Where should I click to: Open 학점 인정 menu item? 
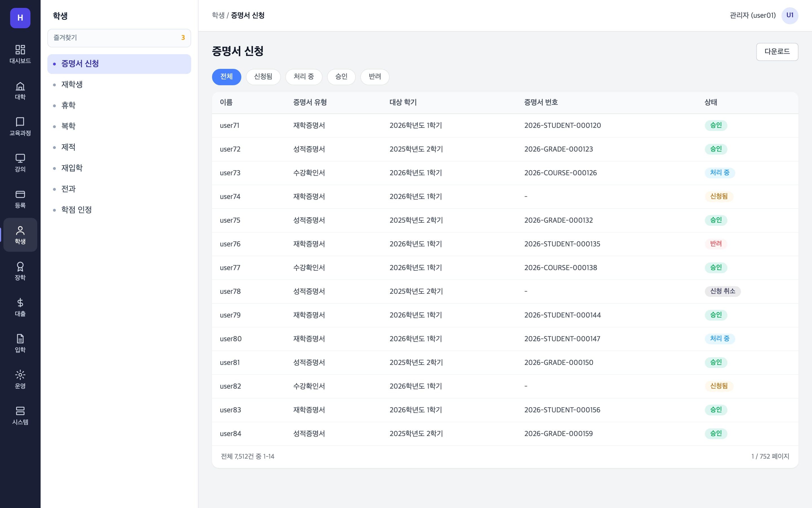click(x=119, y=210)
